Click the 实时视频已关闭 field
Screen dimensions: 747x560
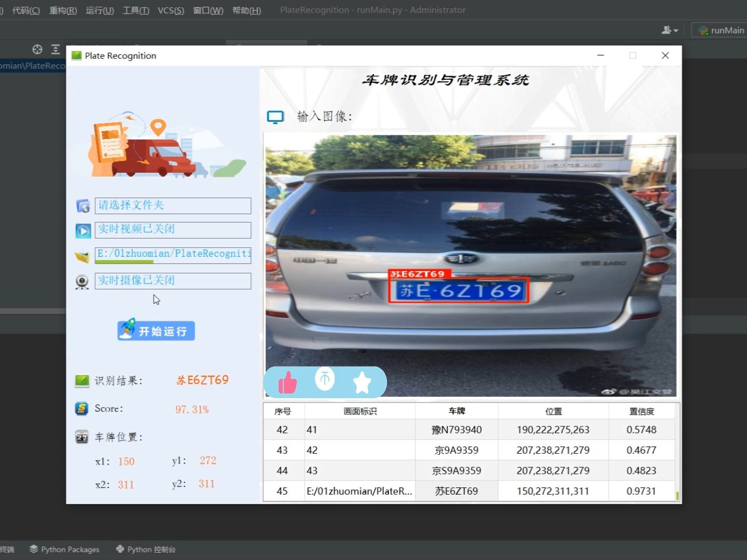pos(173,230)
